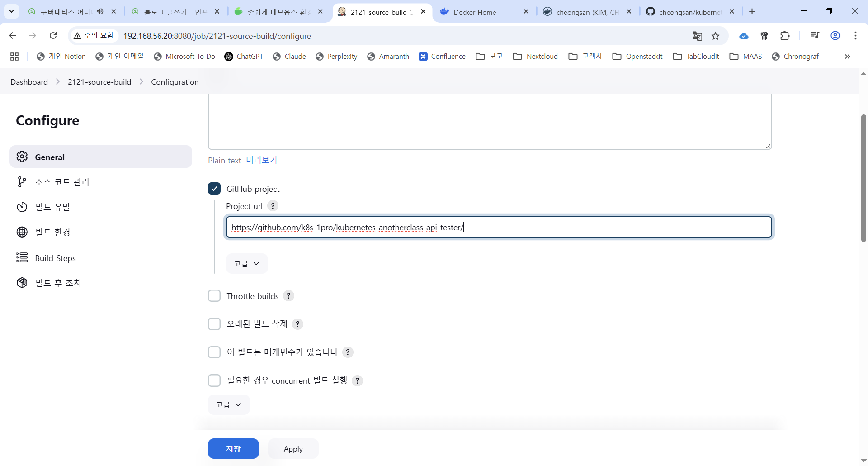
Task: Reload the page with the refresh icon
Action: pyautogui.click(x=53, y=36)
